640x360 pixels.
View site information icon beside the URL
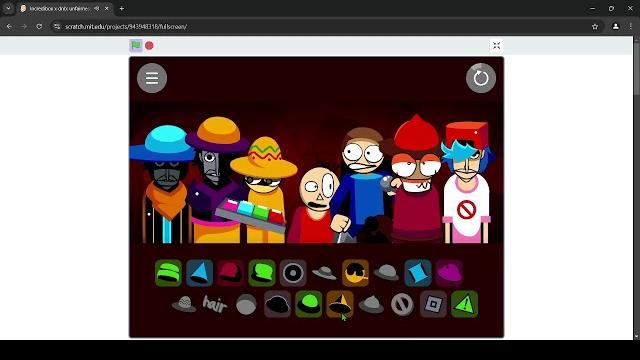57,27
